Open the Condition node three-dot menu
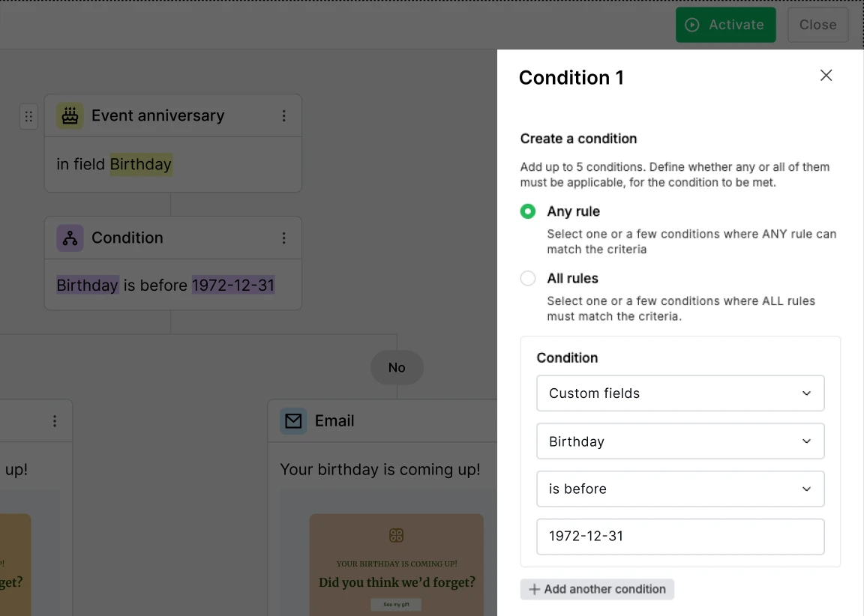The height and width of the screenshot is (616, 864). point(284,238)
